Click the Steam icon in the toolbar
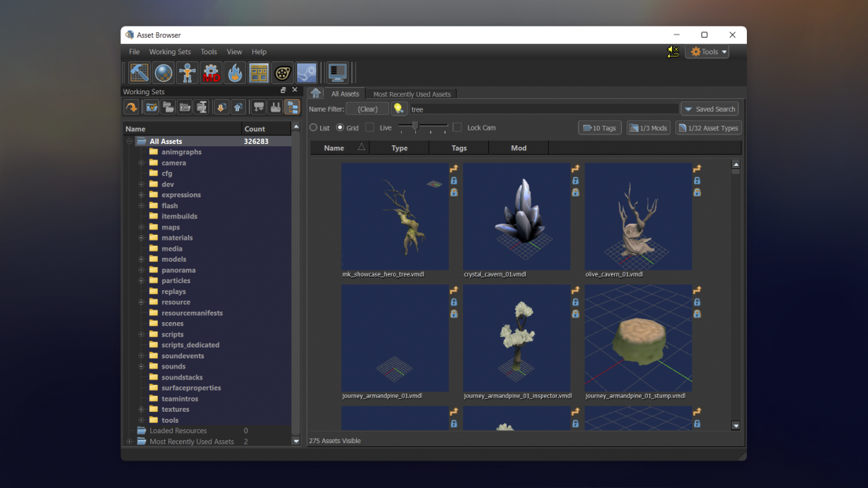This screenshot has height=488, width=868. pyautogui.click(x=307, y=72)
